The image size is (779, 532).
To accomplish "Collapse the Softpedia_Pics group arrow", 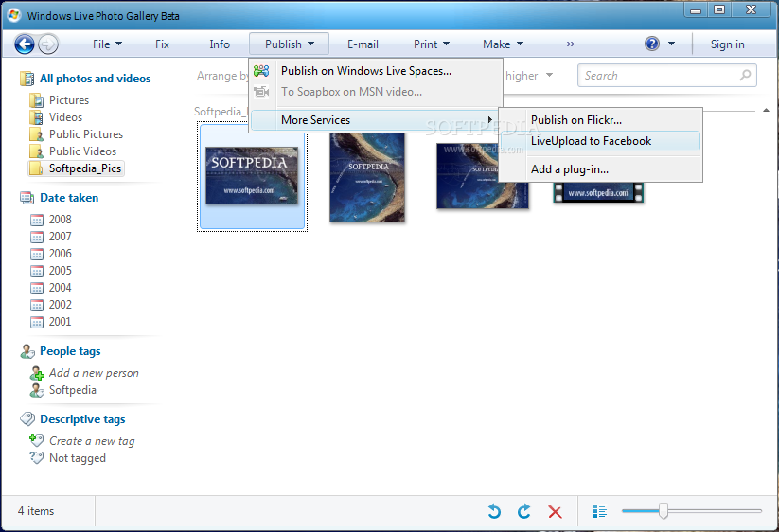I will pos(766,110).
